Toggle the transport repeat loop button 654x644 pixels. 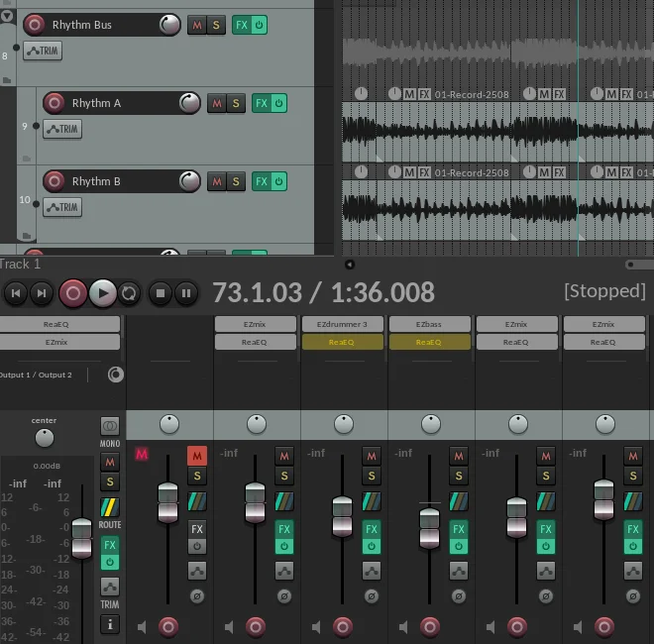(129, 292)
